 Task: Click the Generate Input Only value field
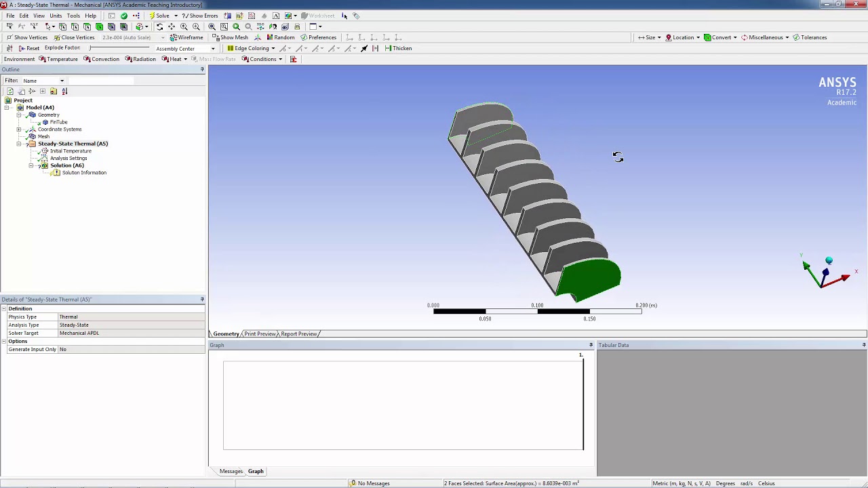131,349
